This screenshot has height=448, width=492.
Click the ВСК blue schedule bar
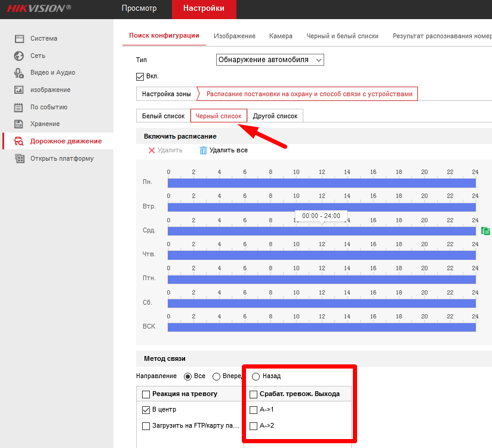[x=322, y=327]
